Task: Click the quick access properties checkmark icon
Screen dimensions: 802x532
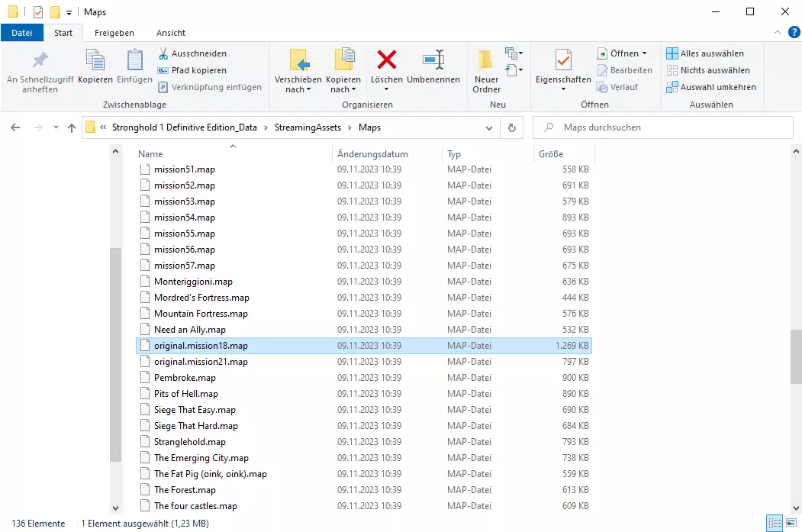Action: [x=38, y=11]
